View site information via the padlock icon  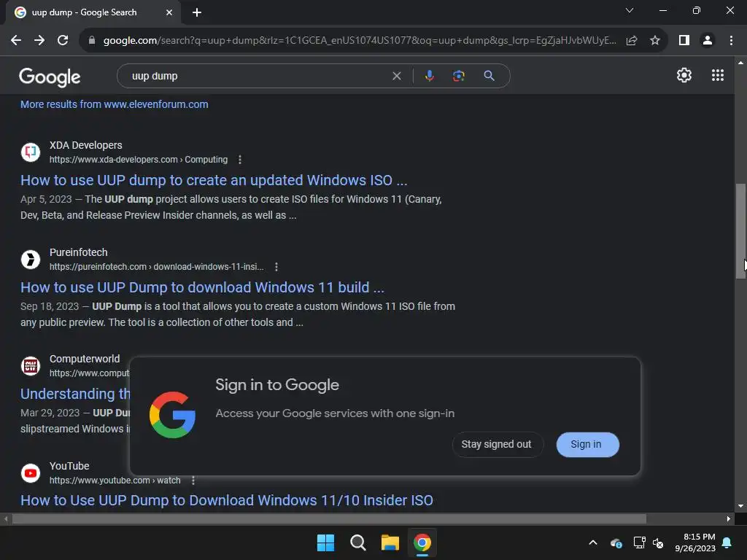pyautogui.click(x=92, y=41)
